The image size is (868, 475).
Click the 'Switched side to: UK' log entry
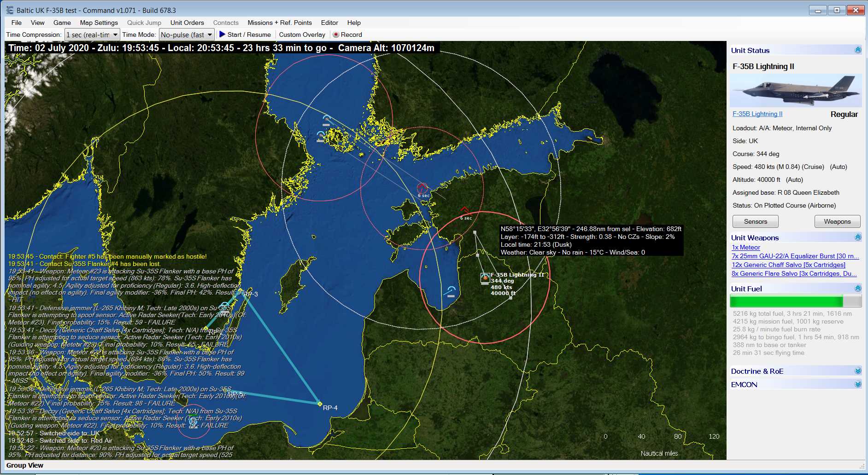54,433
